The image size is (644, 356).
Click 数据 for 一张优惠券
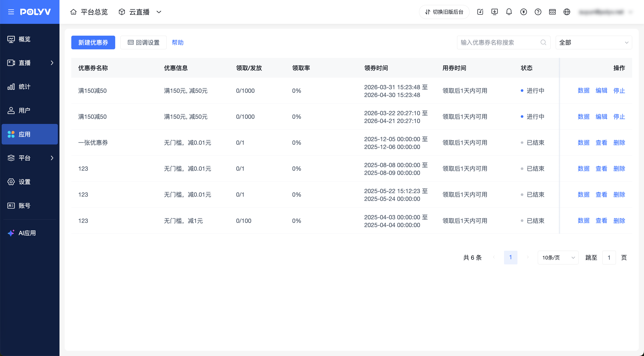pyautogui.click(x=584, y=143)
